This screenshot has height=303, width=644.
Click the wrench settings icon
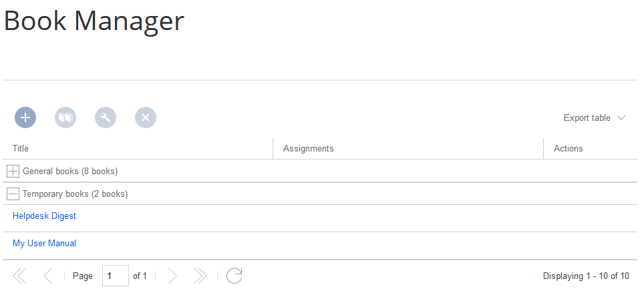pyautogui.click(x=106, y=117)
